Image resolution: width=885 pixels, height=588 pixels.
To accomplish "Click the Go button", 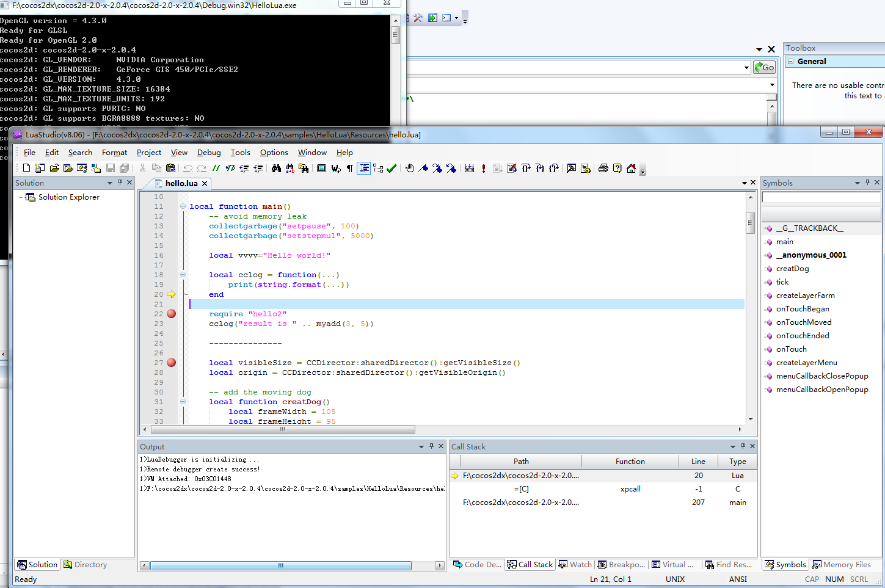I will 764,68.
